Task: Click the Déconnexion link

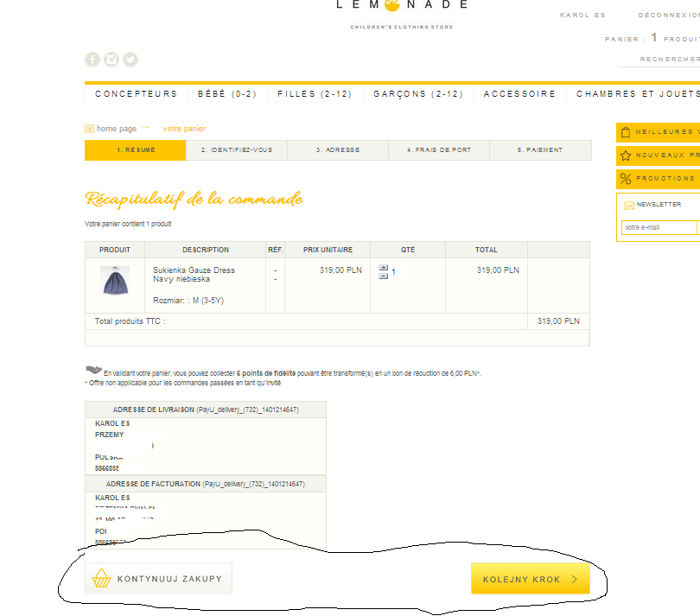Action: [669, 16]
